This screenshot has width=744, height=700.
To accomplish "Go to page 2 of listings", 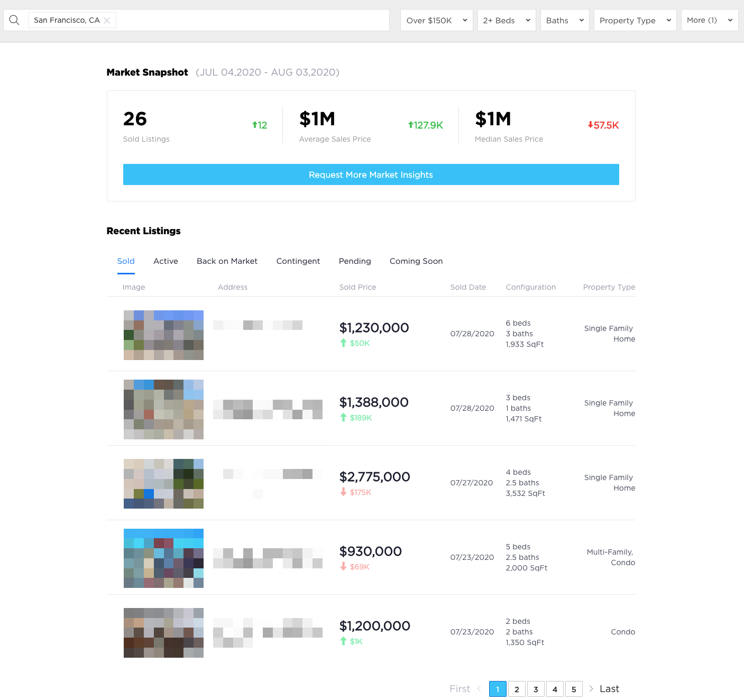I will click(x=517, y=689).
